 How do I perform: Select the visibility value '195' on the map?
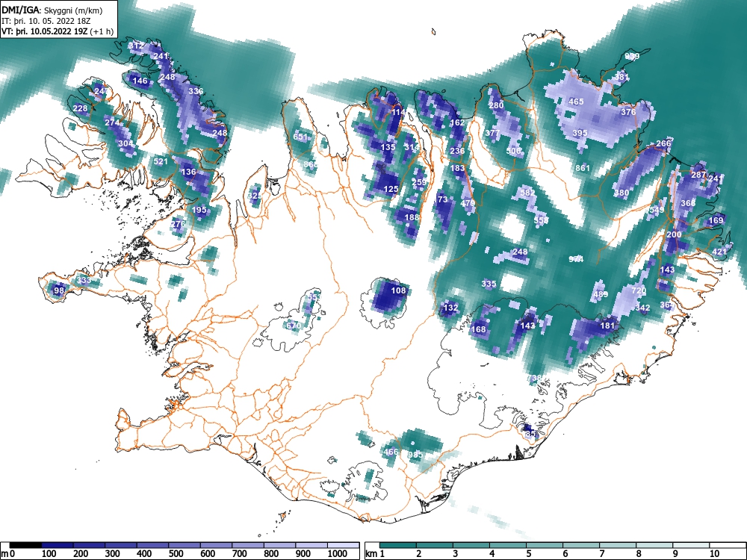coord(199,210)
